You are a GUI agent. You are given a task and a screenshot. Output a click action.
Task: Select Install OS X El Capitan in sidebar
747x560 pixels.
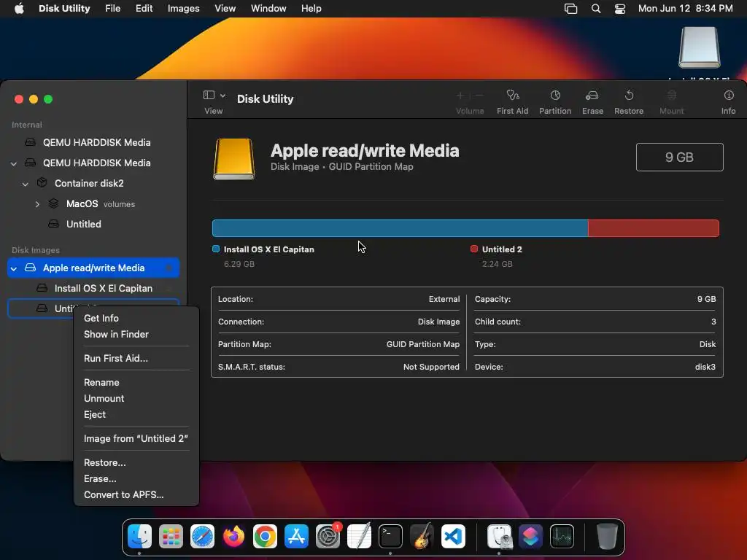[93, 288]
